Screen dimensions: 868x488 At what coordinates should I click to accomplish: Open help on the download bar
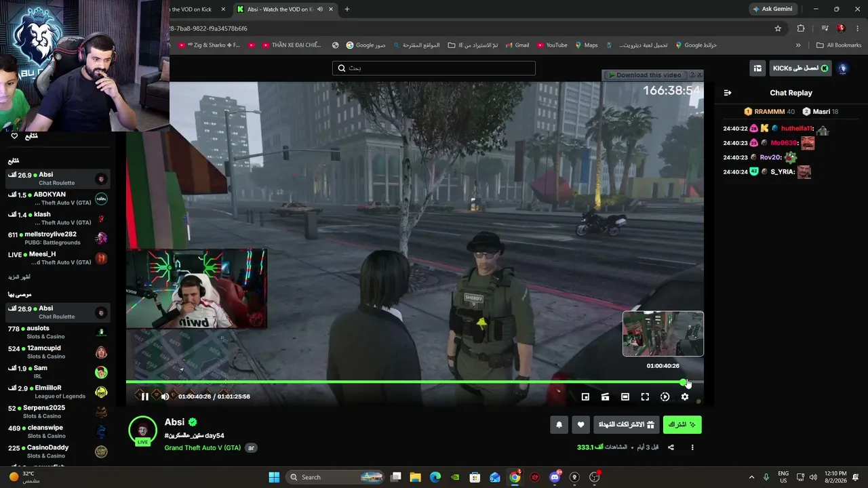[692, 75]
